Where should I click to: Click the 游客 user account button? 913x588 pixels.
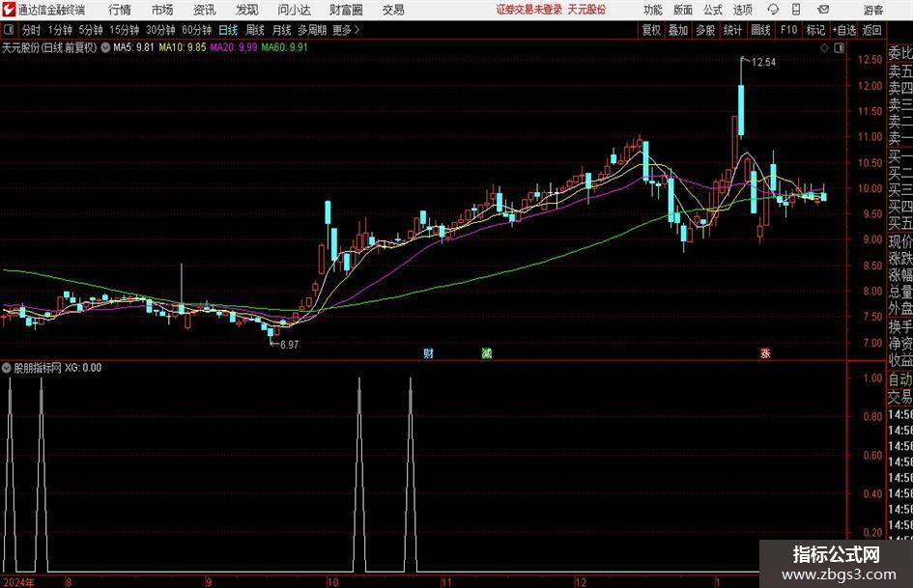[x=873, y=10]
